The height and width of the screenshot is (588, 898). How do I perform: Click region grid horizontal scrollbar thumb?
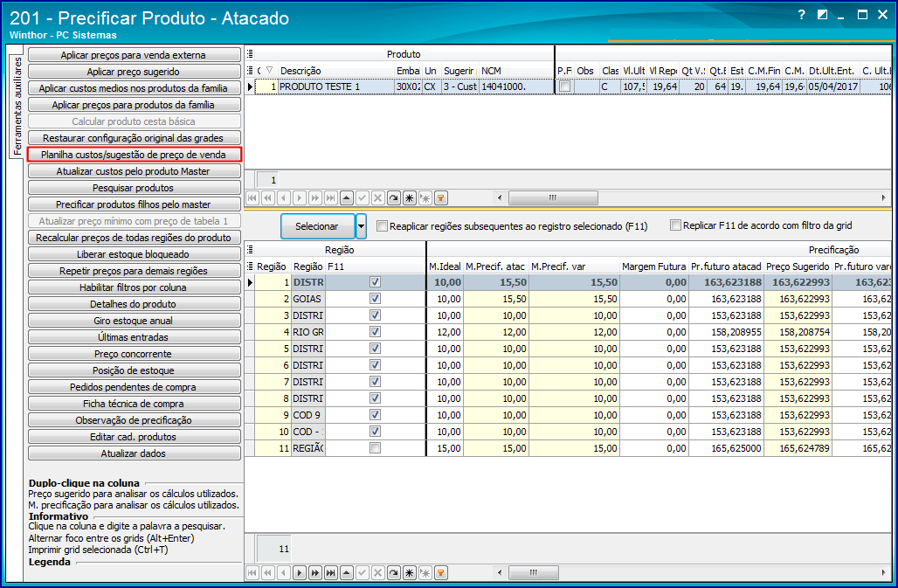coord(534,572)
